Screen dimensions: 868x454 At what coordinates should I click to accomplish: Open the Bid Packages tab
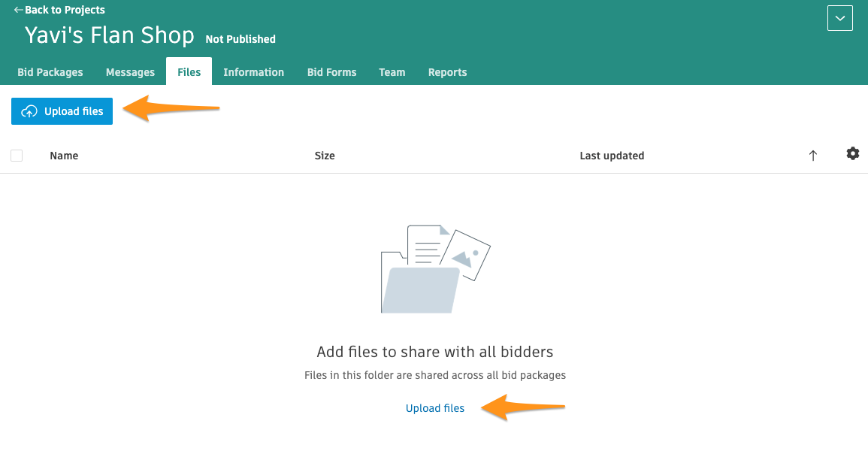(50, 72)
